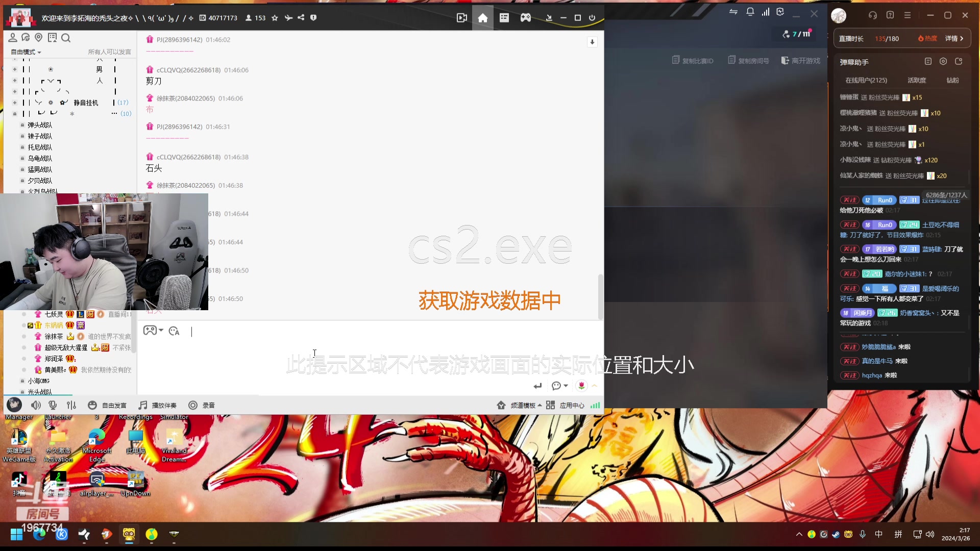Open the 自由模式 mode dropdown

pos(26,52)
